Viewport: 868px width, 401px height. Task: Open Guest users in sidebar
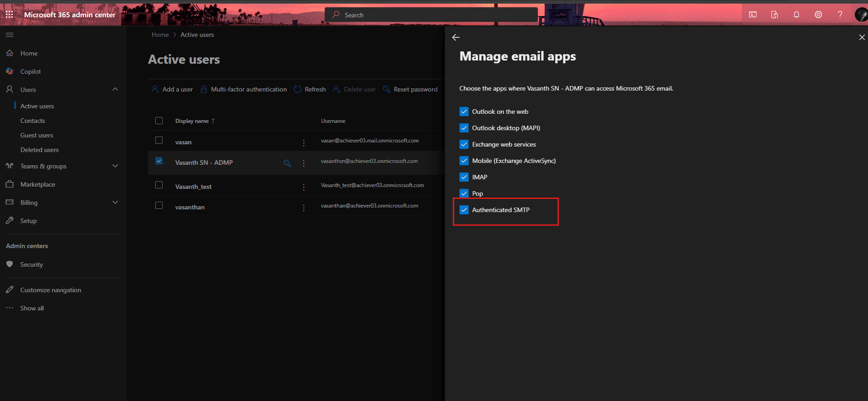[x=36, y=135]
